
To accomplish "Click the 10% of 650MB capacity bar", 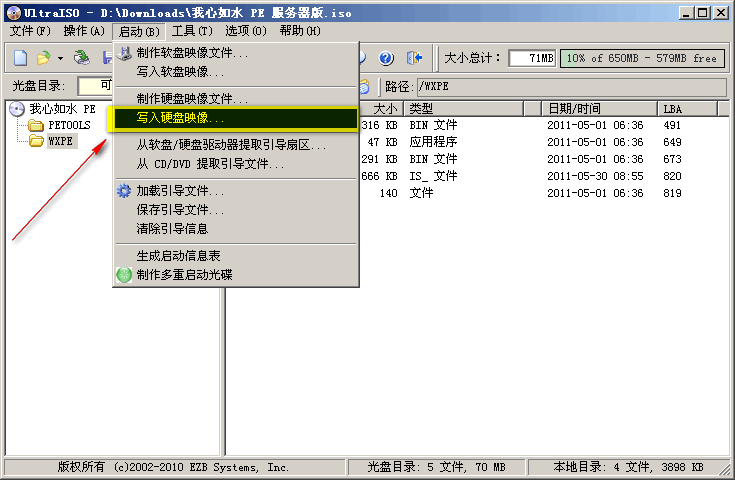I will 642,59.
